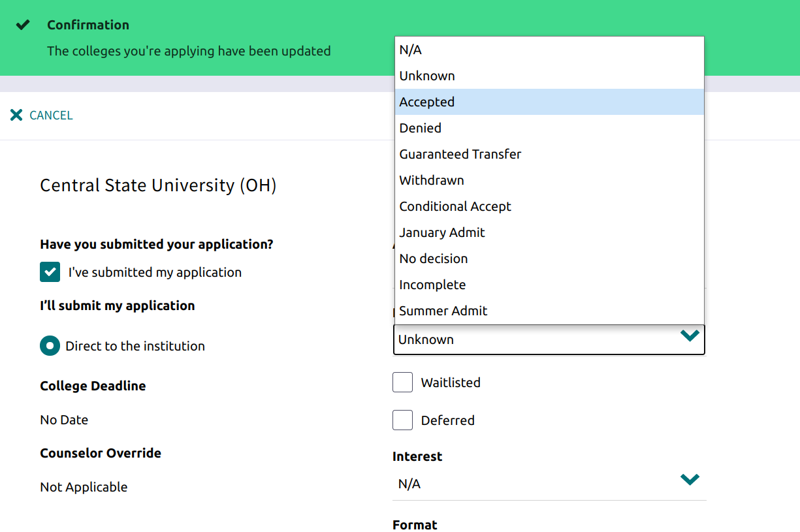This screenshot has width=800, height=532.
Task: Choose Denied from the list
Action: click(549, 128)
